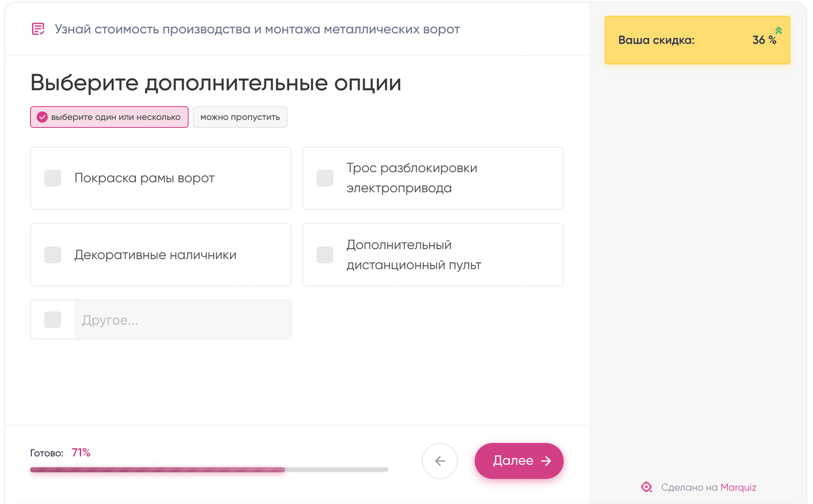Click the green double-arrow discount icon

[778, 30]
